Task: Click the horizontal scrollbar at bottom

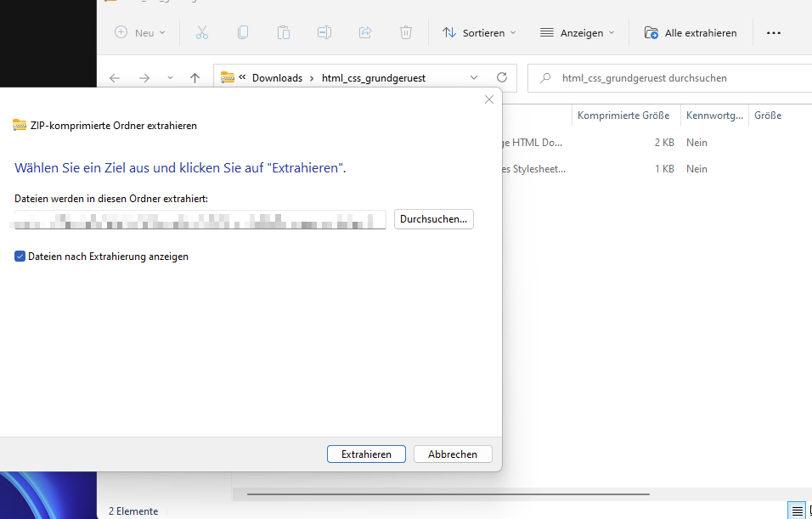Action: (425, 493)
